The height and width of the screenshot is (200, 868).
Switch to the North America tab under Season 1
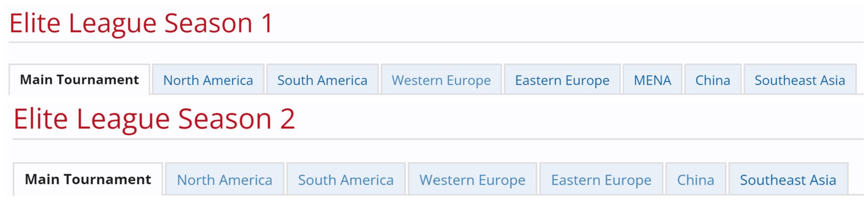pos(208,80)
